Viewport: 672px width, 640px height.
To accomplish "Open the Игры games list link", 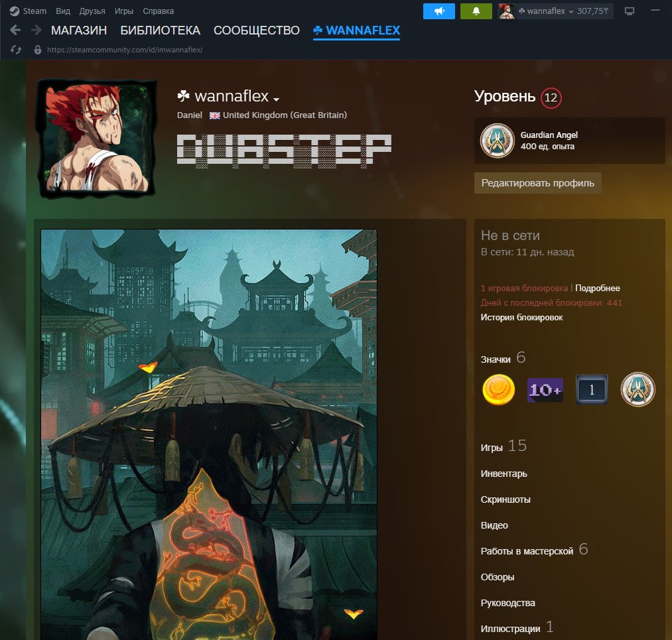I will (492, 447).
